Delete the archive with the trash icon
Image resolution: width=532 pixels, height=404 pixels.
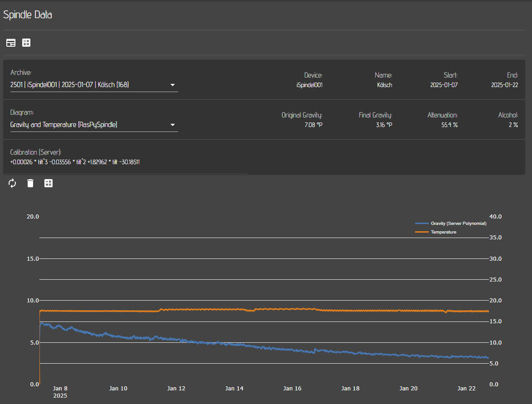tap(30, 183)
